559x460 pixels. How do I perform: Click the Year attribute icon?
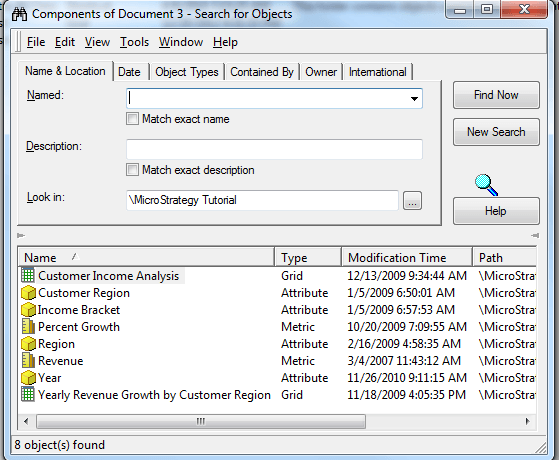coord(28,378)
